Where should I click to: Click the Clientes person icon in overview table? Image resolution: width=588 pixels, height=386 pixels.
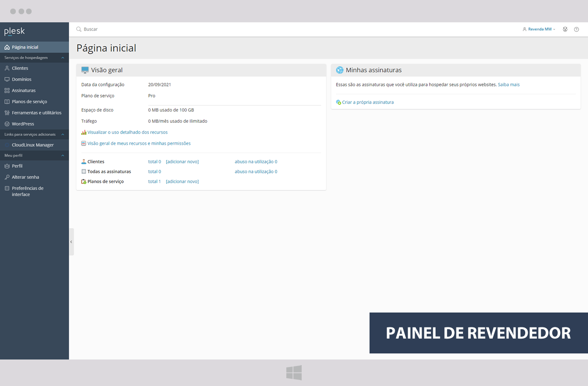point(84,162)
